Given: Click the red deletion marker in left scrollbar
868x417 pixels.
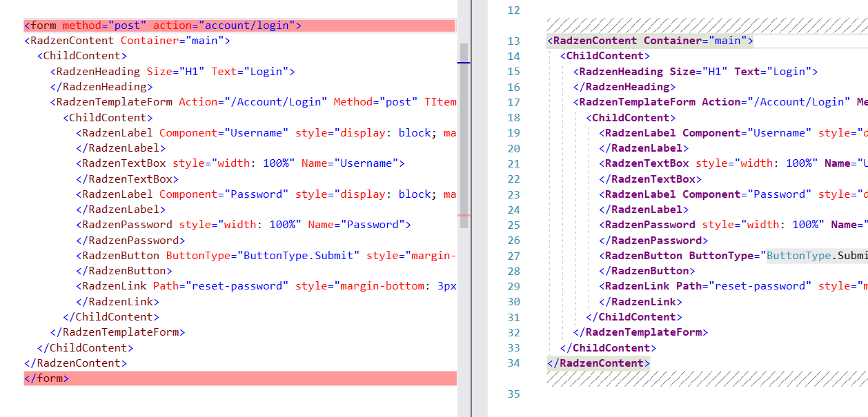Looking at the screenshot, I should pyautogui.click(x=463, y=216).
